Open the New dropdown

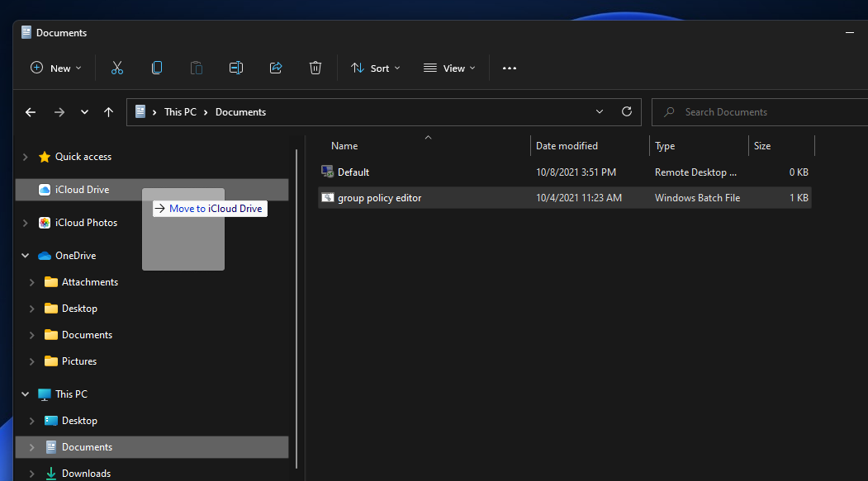55,68
